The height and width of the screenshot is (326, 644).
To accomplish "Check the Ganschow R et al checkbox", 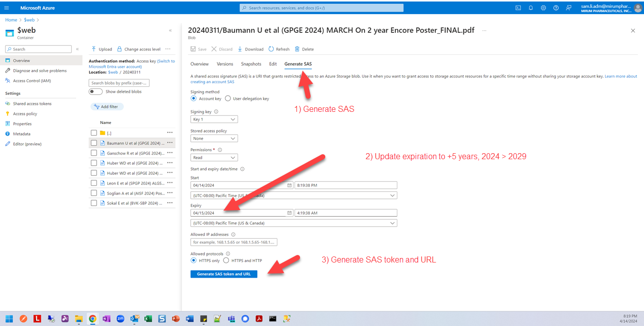I will point(94,153).
